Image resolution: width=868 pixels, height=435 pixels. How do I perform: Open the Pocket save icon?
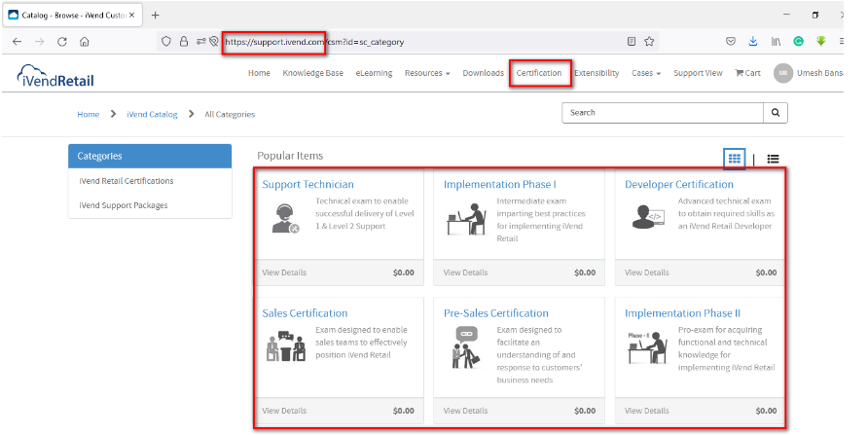pyautogui.click(x=731, y=42)
